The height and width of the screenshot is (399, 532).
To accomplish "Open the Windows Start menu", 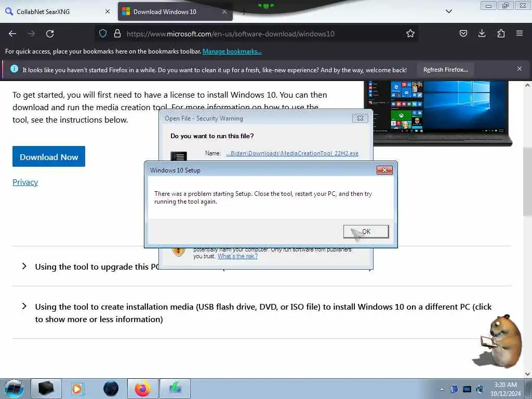I will tap(14, 389).
